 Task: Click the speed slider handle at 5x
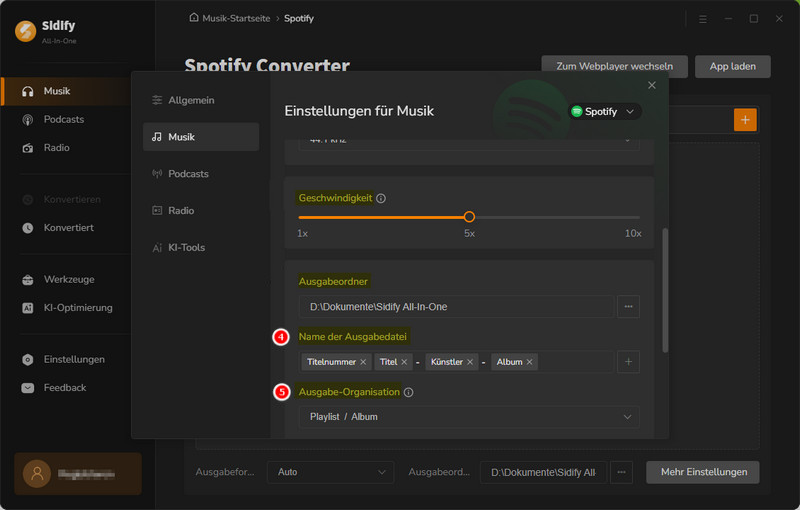[x=469, y=217]
